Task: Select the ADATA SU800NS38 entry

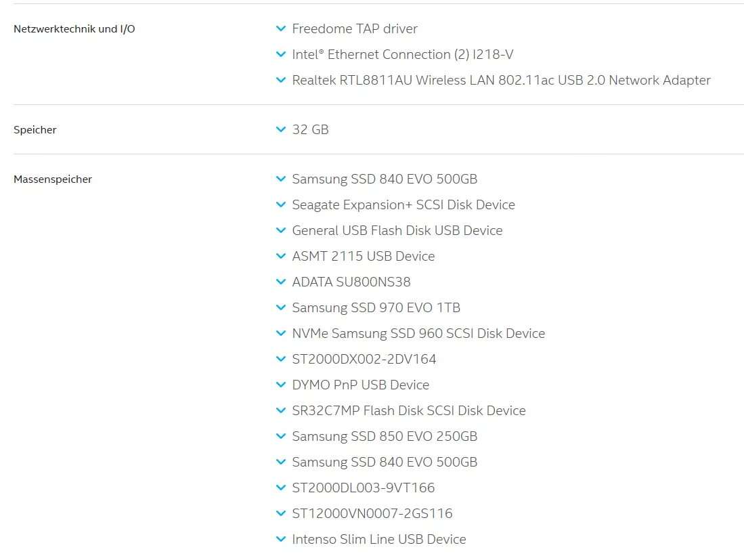Action: point(351,282)
